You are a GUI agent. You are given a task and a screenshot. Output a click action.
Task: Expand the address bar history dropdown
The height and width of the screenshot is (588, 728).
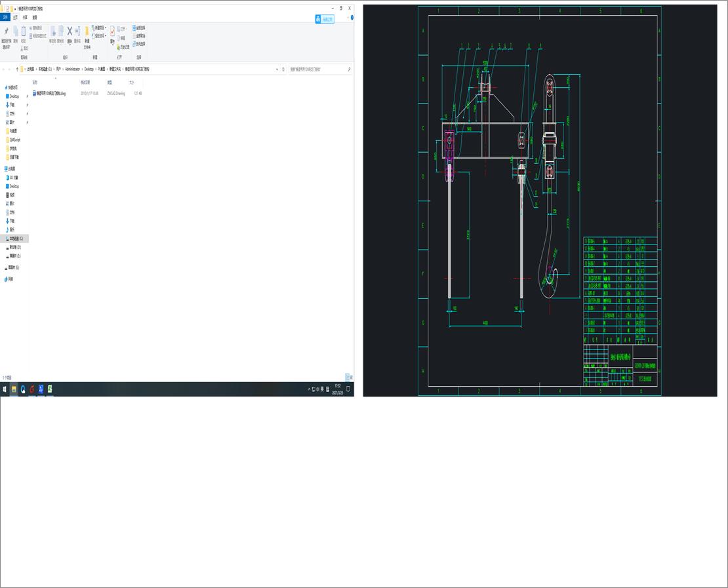point(277,69)
